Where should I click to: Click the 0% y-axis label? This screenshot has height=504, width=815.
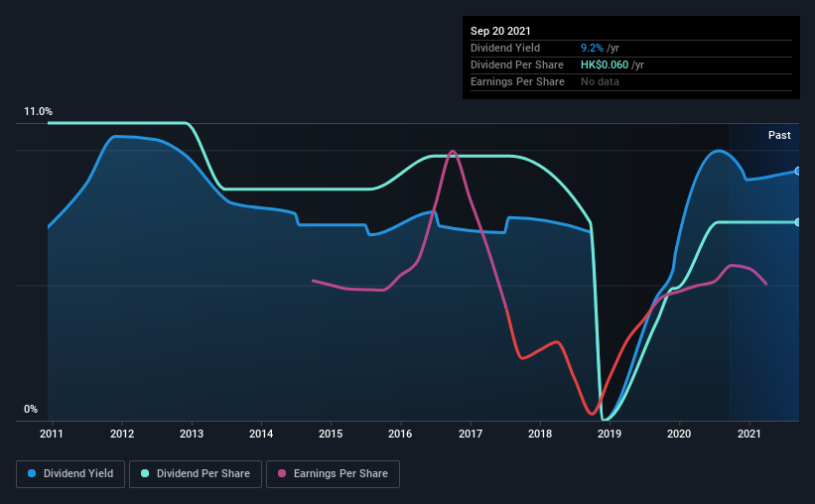click(x=31, y=410)
